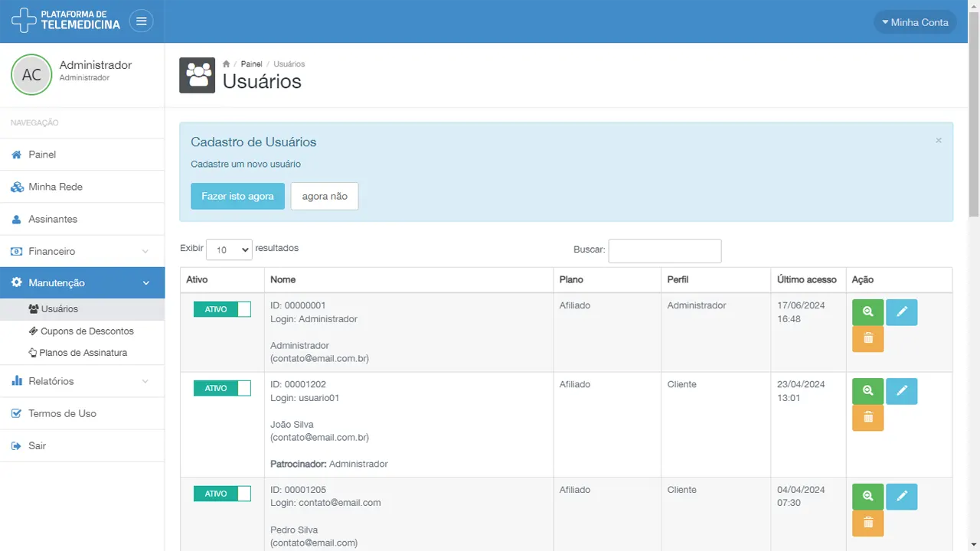The image size is (980, 551).
Task: View details of user João Silva
Action: 867,391
